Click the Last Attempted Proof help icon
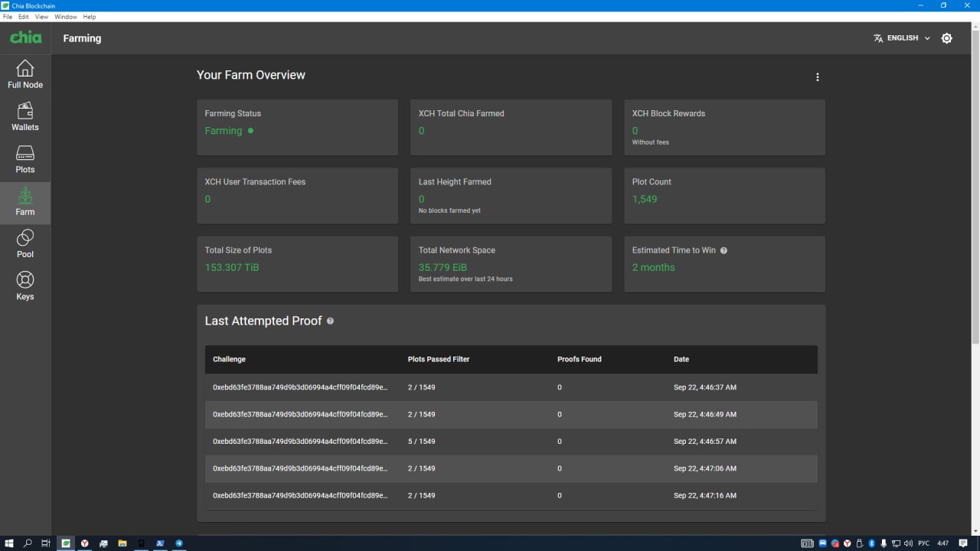The height and width of the screenshot is (551, 980). click(x=330, y=321)
